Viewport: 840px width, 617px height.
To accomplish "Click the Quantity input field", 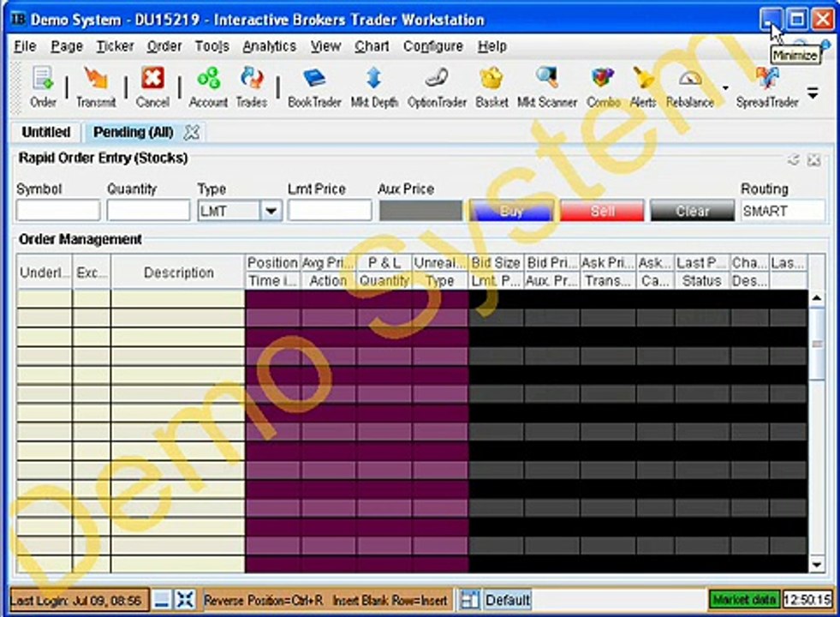I will (x=148, y=211).
